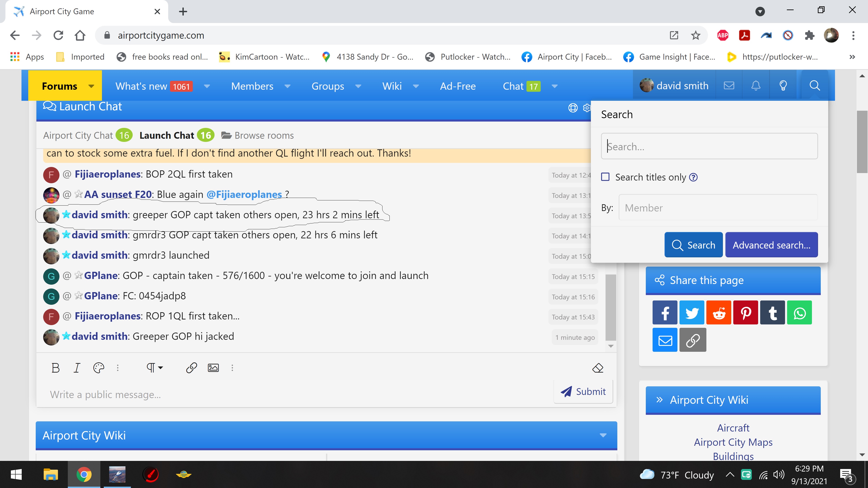Share page on Tumblr
The height and width of the screenshot is (488, 868).
point(773,313)
